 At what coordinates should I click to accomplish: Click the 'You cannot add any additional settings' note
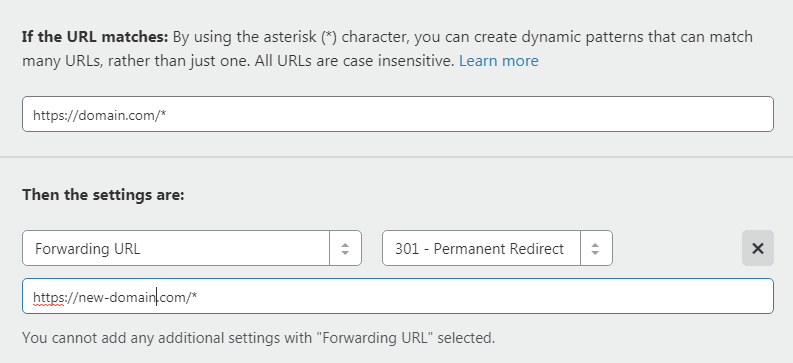point(258,338)
